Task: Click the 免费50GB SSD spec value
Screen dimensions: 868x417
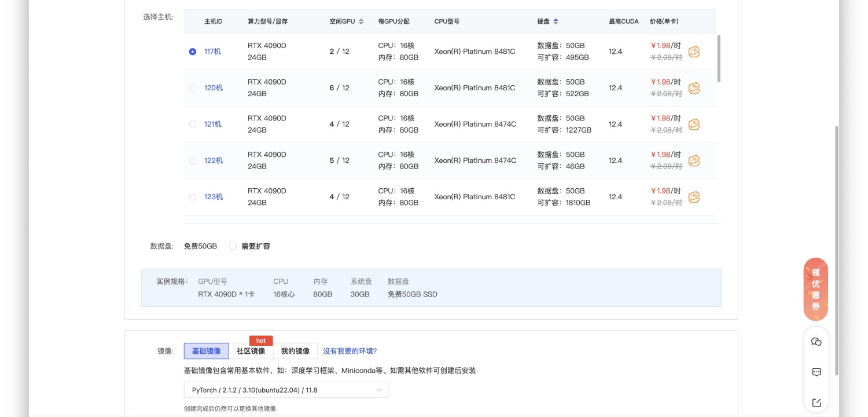Action: pyautogui.click(x=413, y=294)
